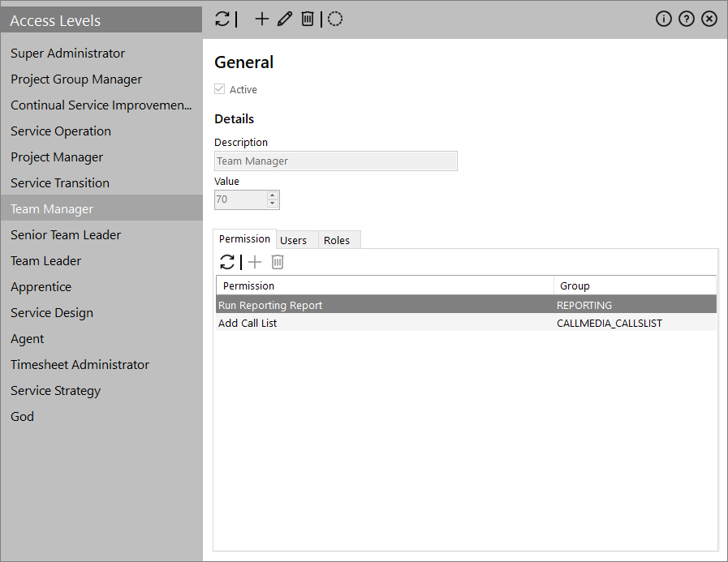Click the add permission plus icon
This screenshot has height=562, width=728.
click(x=255, y=262)
